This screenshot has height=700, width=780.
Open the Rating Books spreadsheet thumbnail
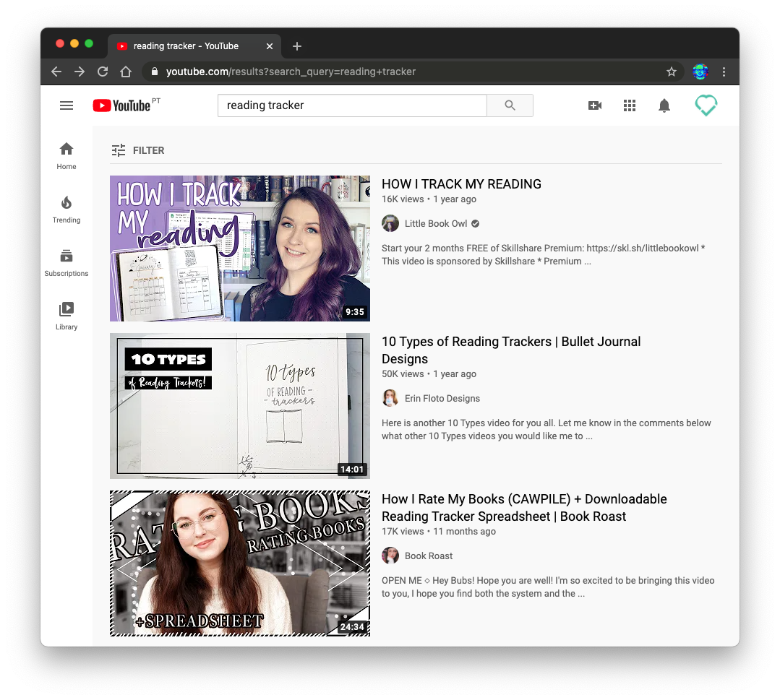tap(240, 563)
